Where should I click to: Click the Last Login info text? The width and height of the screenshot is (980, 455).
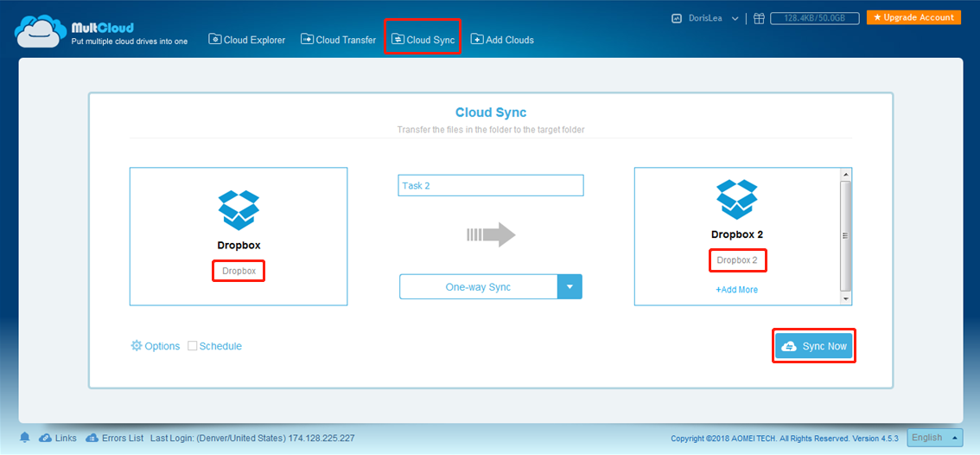coord(252,438)
